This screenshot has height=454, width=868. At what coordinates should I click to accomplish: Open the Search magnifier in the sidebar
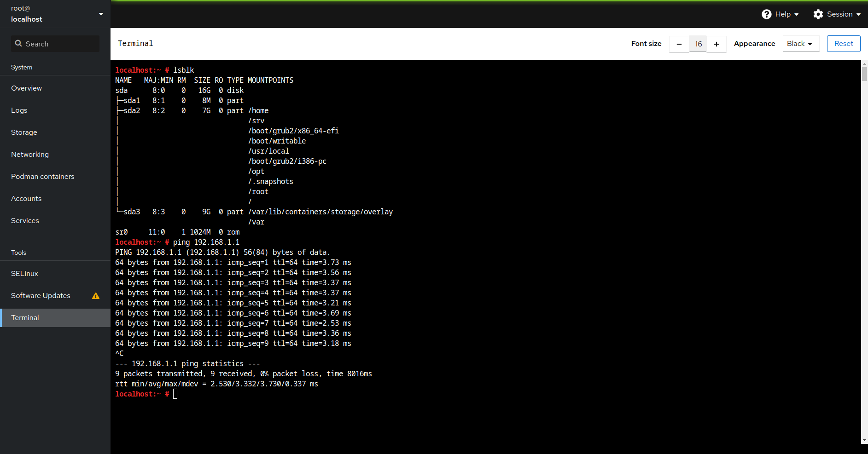coord(18,43)
